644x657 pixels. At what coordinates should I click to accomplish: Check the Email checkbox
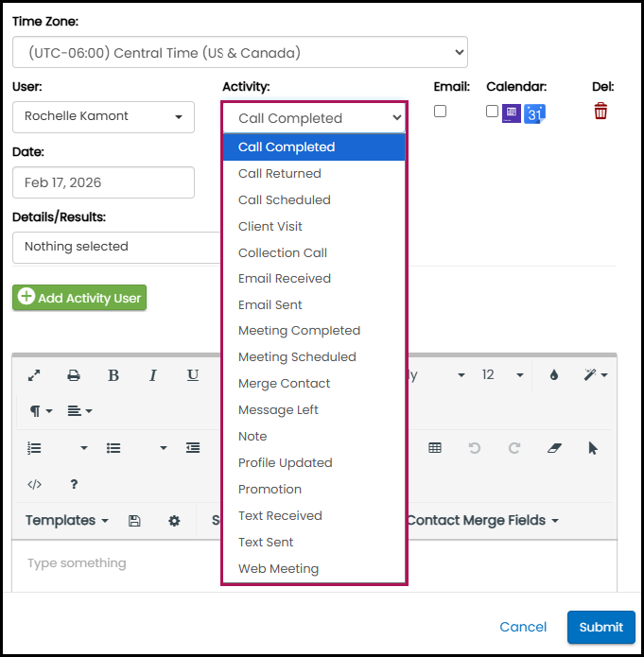[440, 111]
